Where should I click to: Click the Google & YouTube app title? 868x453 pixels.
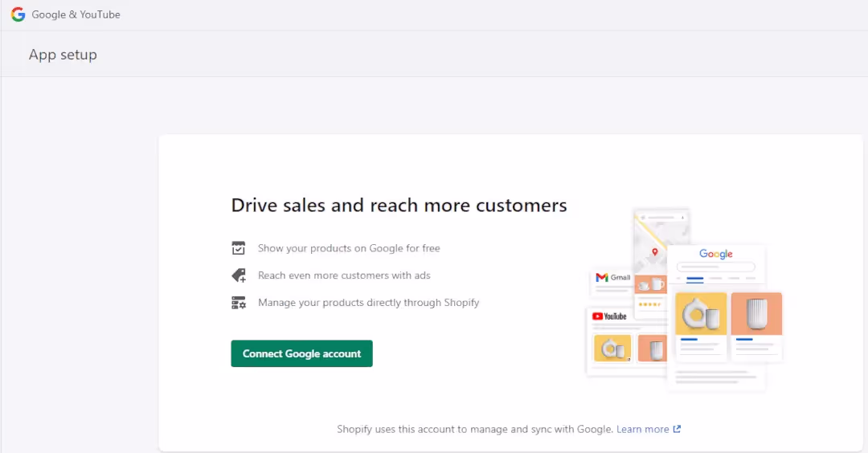[x=76, y=14]
